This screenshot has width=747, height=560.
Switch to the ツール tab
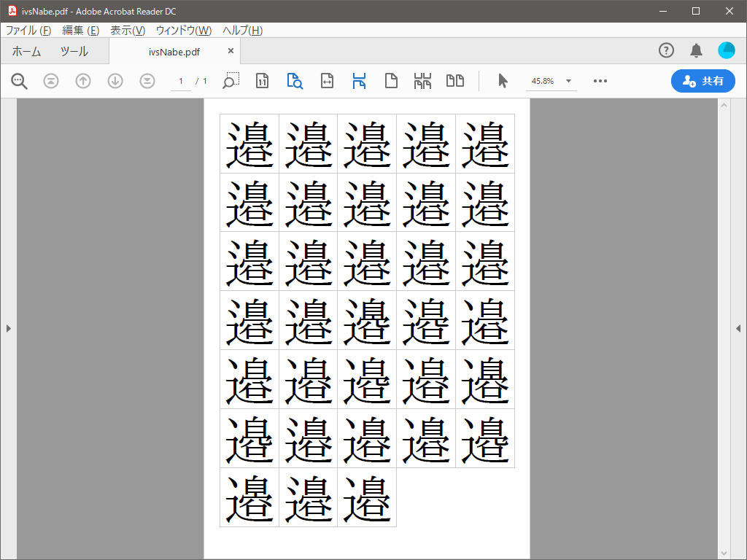[x=74, y=51]
